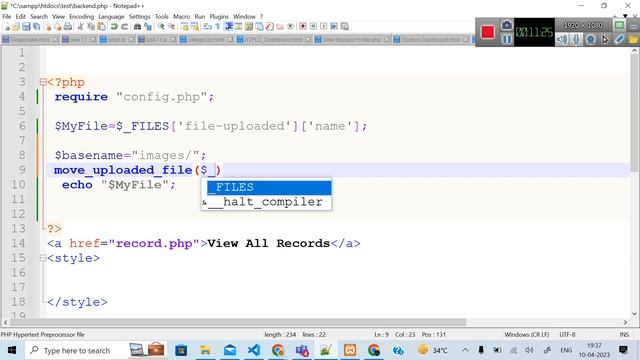Start macro recording with red dot icon
The width and height of the screenshot is (640, 360).
[302, 27]
